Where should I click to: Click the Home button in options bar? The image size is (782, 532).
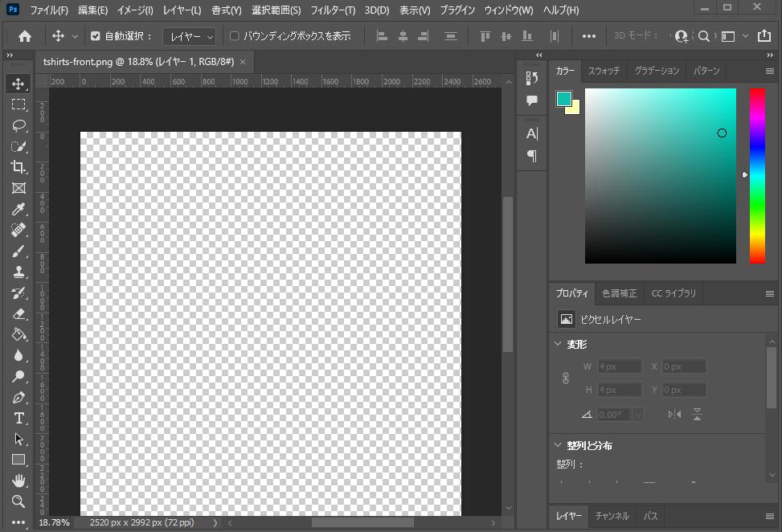25,36
